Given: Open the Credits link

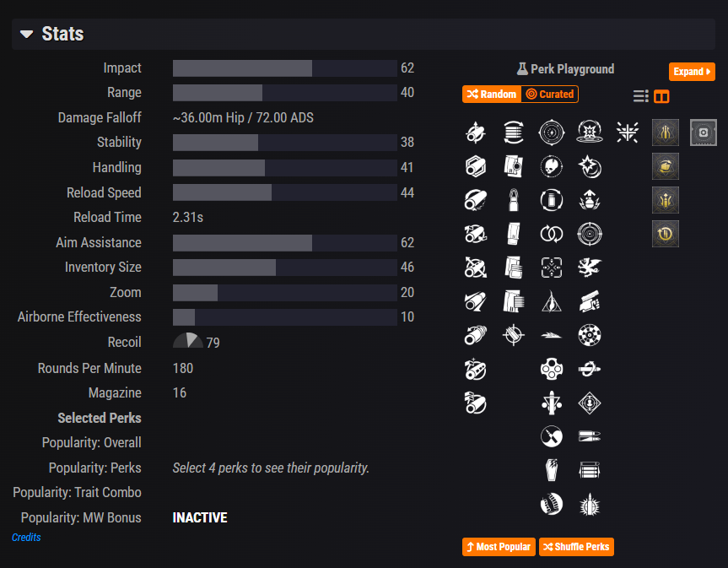Looking at the screenshot, I should click(26, 538).
